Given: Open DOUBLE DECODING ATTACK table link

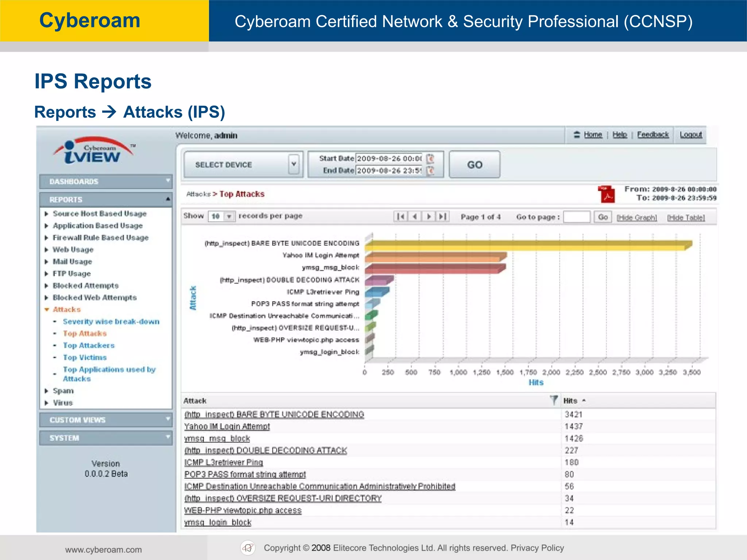Looking at the screenshot, I should [x=266, y=451].
